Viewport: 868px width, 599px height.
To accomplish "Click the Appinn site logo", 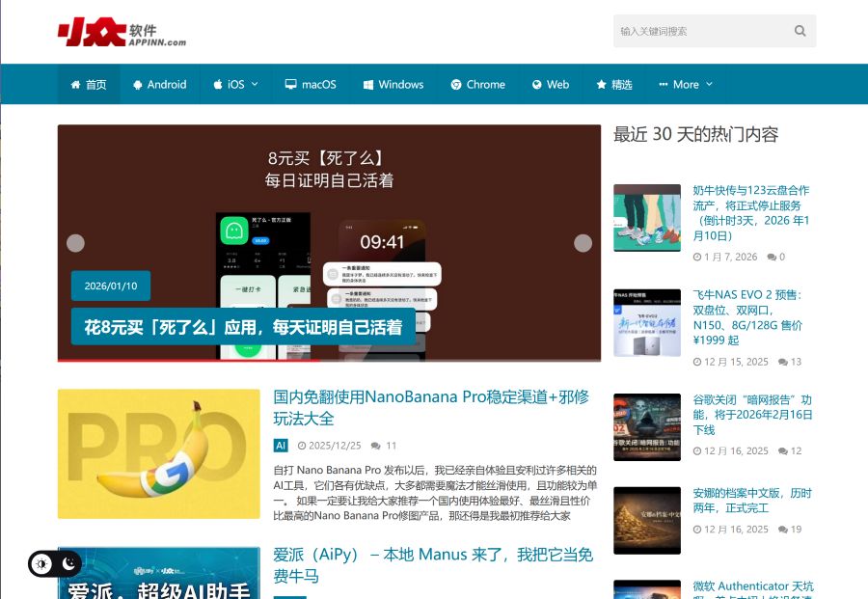I will [122, 32].
